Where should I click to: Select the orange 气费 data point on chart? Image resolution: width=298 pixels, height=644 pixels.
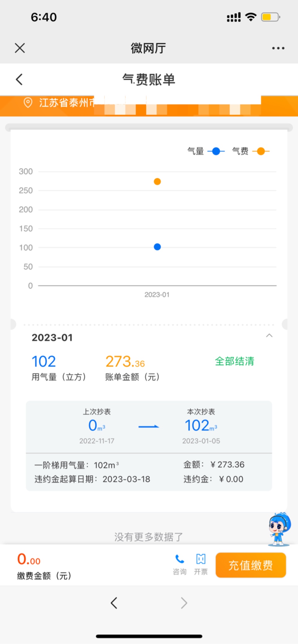pyautogui.click(x=157, y=181)
